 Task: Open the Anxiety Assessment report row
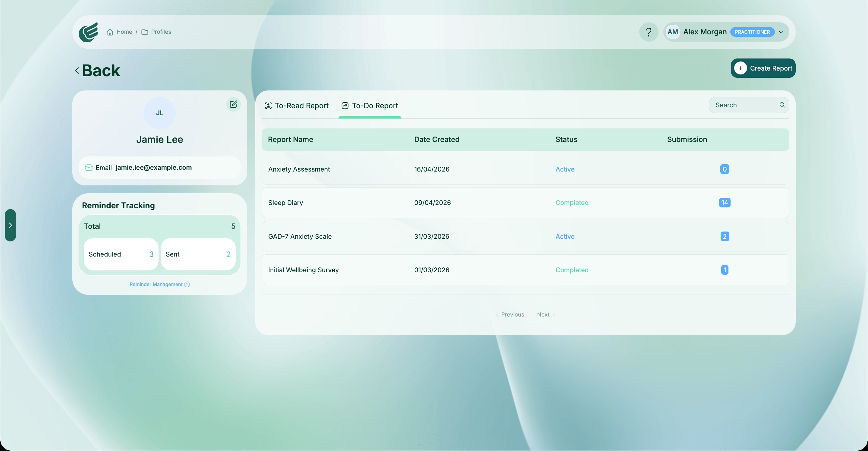coord(525,169)
